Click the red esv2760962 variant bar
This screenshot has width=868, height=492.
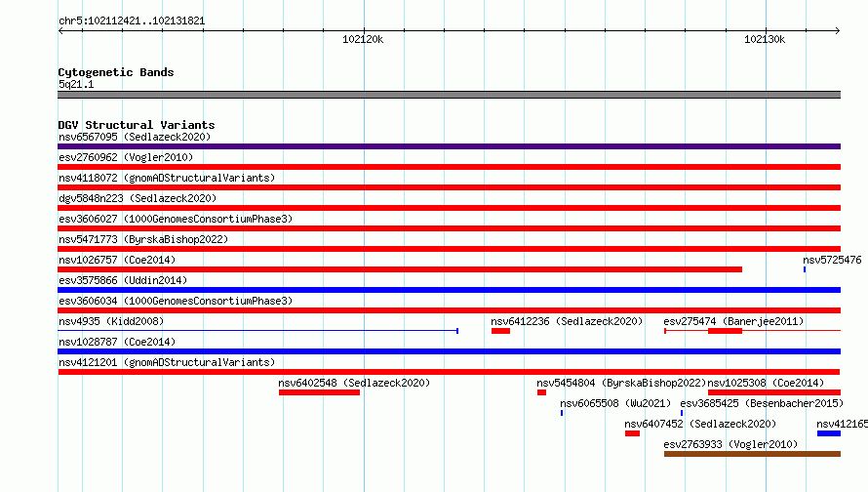pos(449,167)
